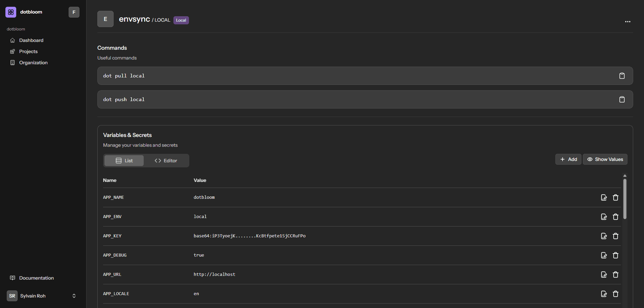Click the / LOCAL breadcrumb text
This screenshot has height=308, width=644.
tap(161, 20)
